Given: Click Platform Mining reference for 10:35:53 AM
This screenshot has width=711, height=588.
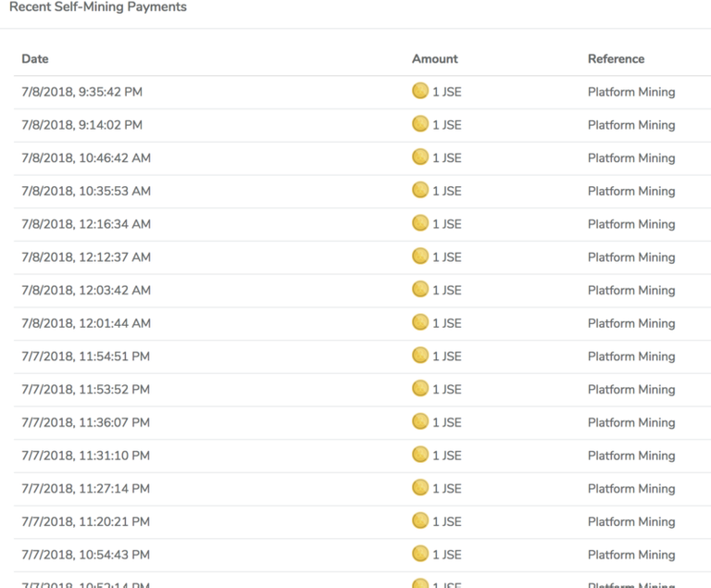Looking at the screenshot, I should 631,191.
